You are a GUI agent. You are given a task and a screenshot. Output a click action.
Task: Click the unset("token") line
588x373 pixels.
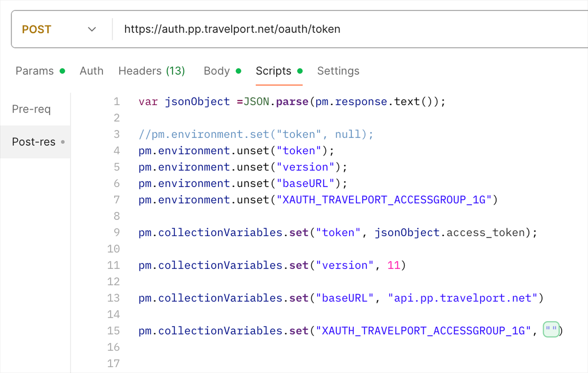(x=236, y=151)
